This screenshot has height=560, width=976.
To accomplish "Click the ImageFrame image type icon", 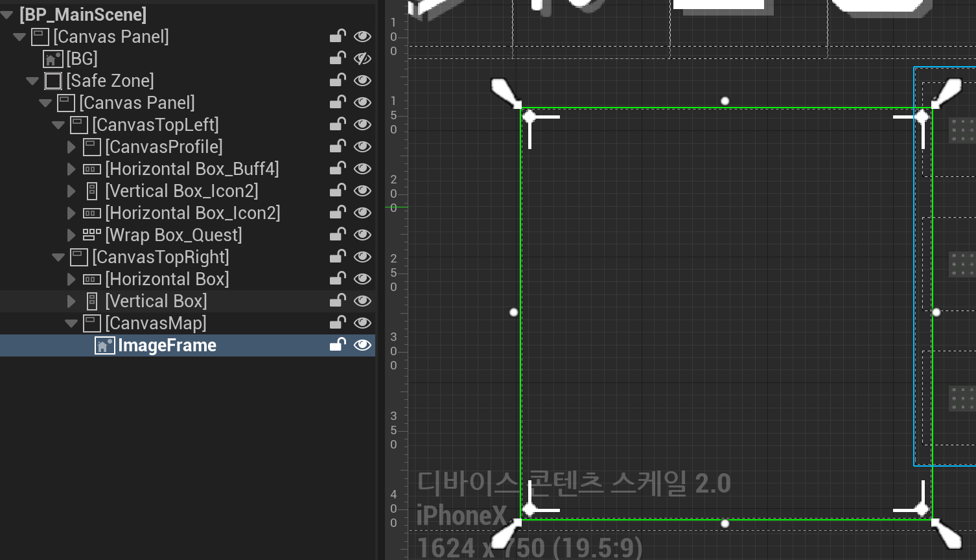I will (x=104, y=345).
